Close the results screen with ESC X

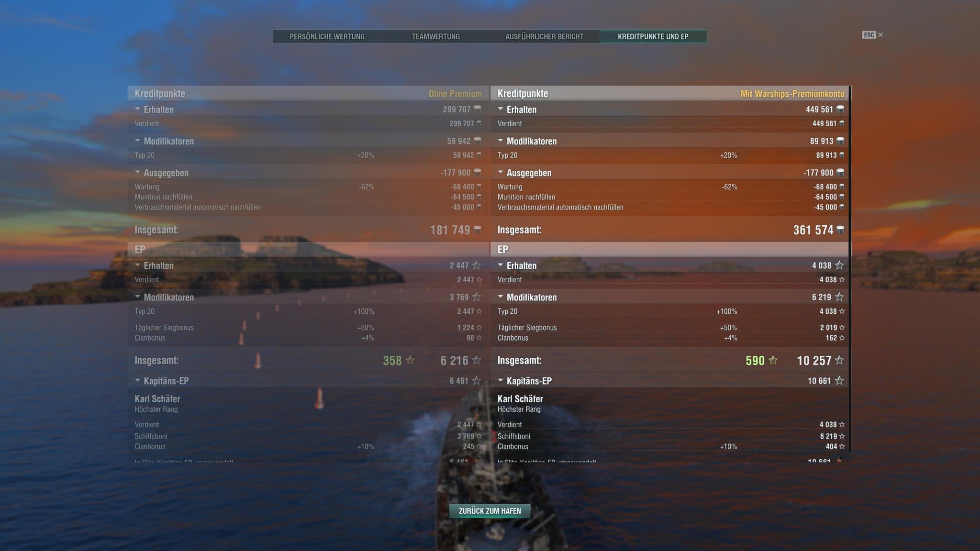point(873,35)
